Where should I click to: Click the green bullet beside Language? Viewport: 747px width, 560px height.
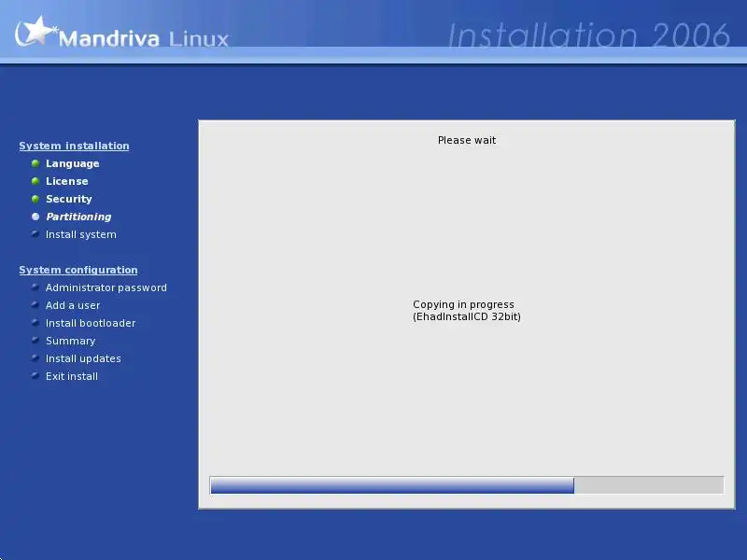pyautogui.click(x=35, y=163)
